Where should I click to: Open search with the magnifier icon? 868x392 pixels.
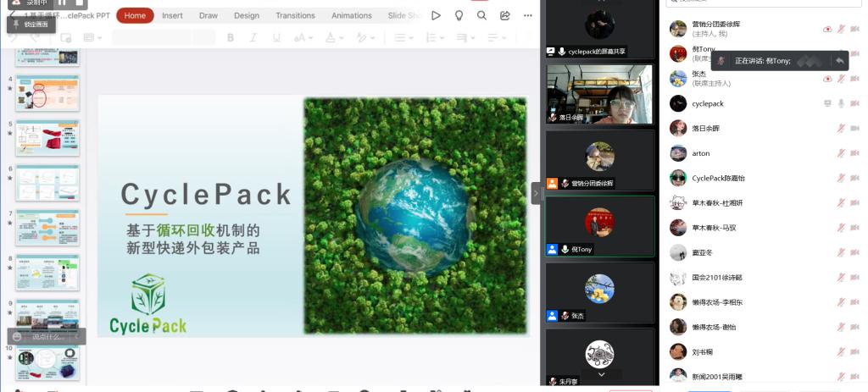tap(481, 15)
